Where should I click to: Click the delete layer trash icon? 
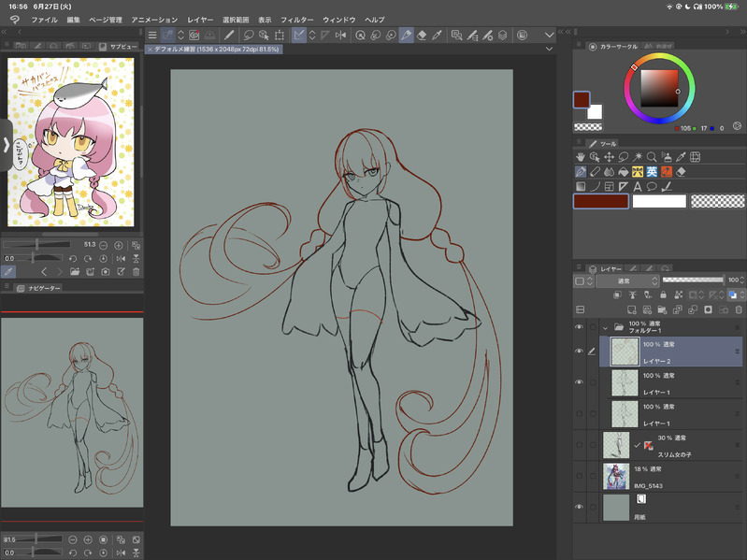coord(738,309)
